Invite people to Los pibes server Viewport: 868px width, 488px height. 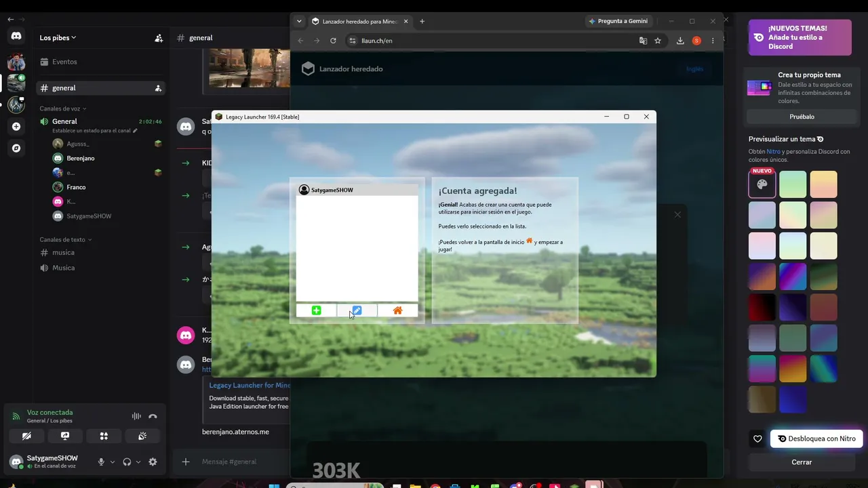pyautogui.click(x=159, y=38)
